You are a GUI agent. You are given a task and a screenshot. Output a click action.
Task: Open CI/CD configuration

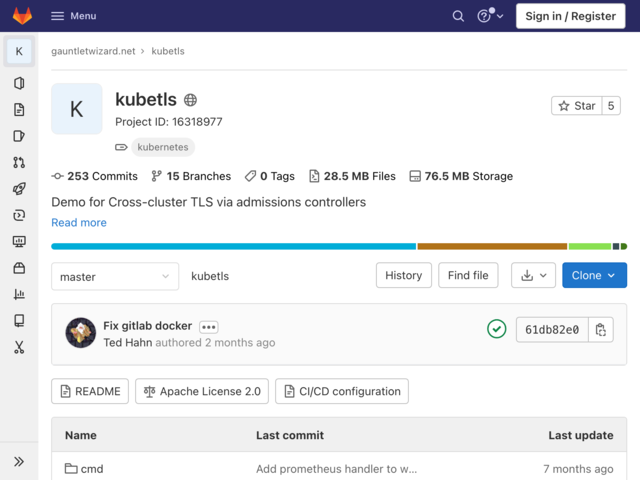342,391
